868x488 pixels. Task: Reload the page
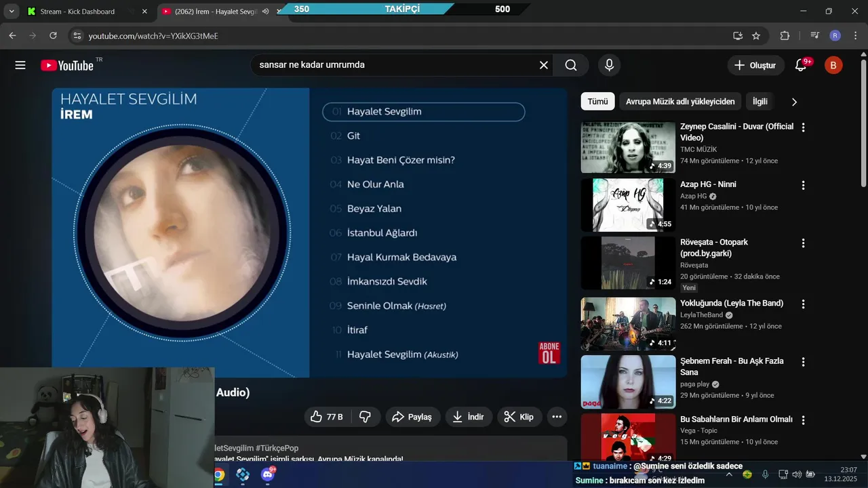[x=53, y=35]
